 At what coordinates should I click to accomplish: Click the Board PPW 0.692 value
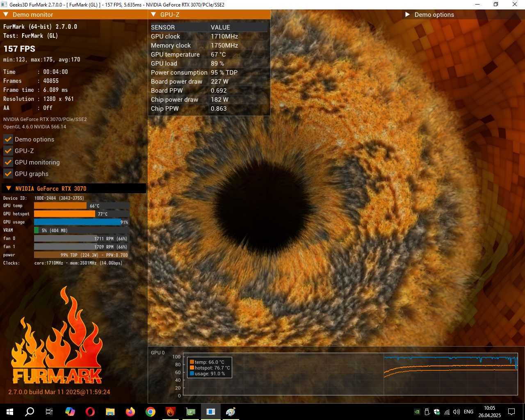[x=219, y=91]
